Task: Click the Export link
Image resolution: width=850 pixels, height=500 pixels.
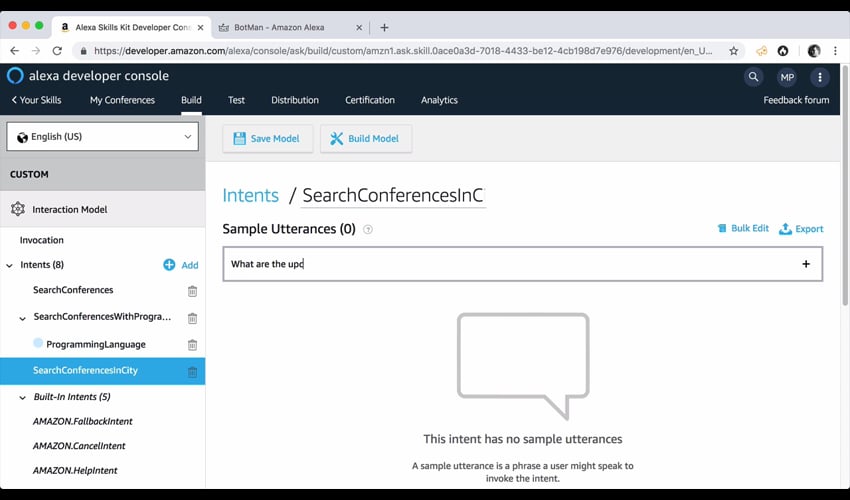Action: tap(809, 229)
